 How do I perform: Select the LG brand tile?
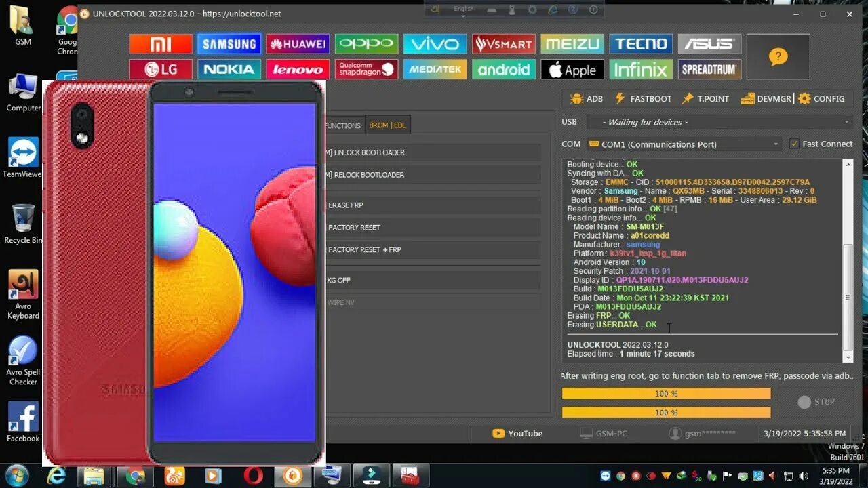(161, 69)
